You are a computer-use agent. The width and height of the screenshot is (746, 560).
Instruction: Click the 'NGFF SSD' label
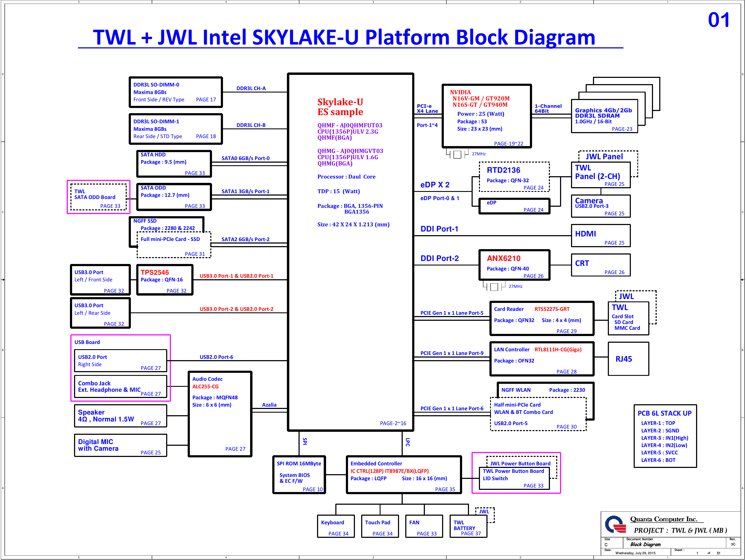click(145, 221)
